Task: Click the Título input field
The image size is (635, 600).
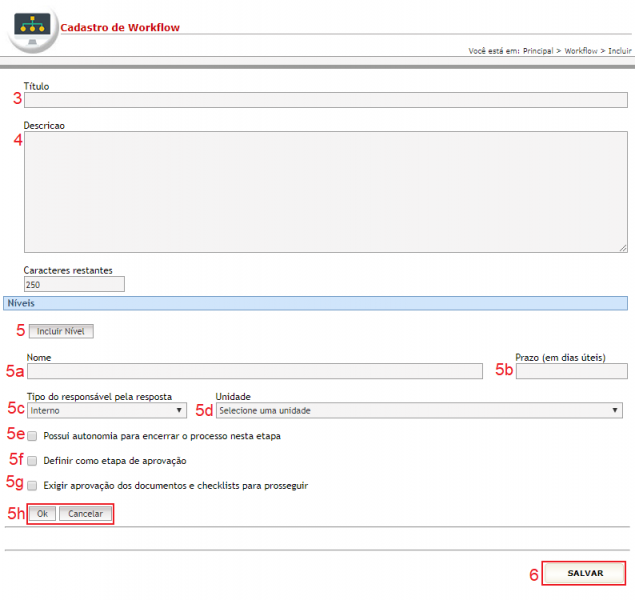Action: pos(326,100)
